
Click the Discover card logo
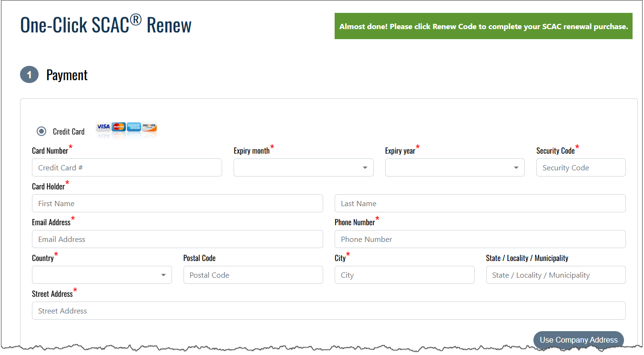149,127
